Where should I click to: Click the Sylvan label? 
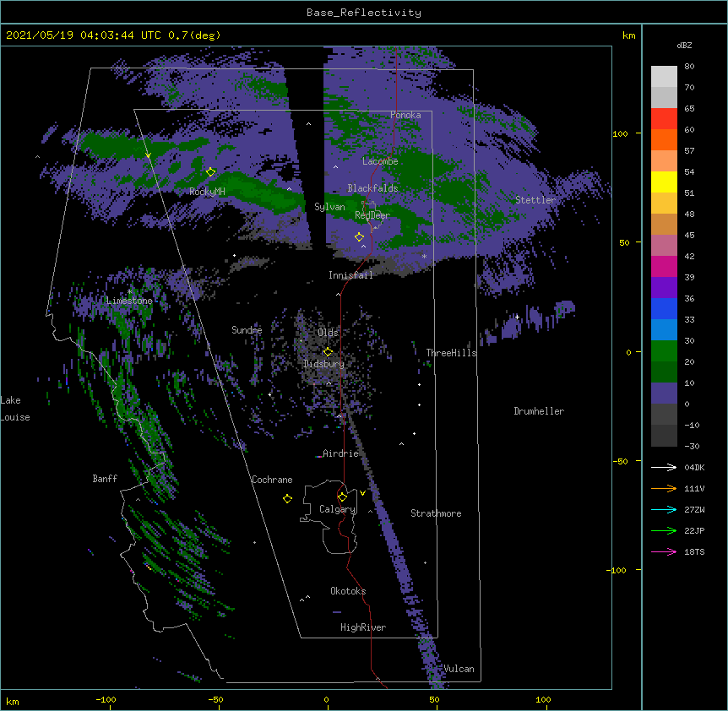pyautogui.click(x=329, y=207)
